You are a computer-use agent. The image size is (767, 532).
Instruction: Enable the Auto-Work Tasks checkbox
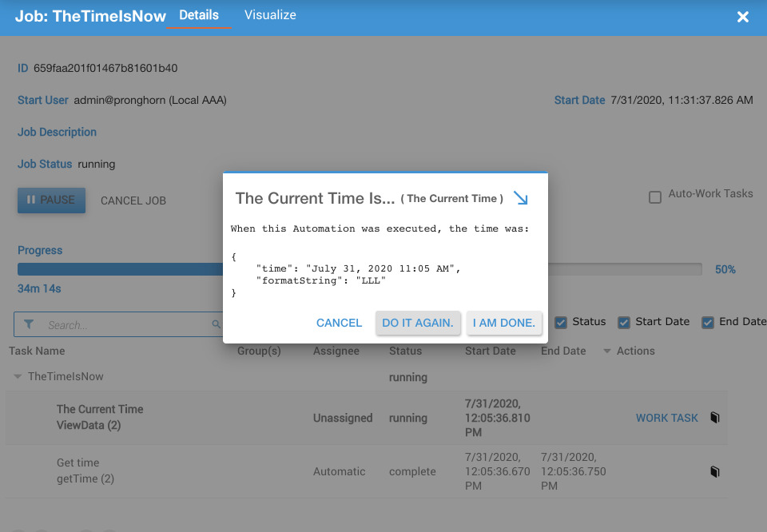click(x=655, y=197)
